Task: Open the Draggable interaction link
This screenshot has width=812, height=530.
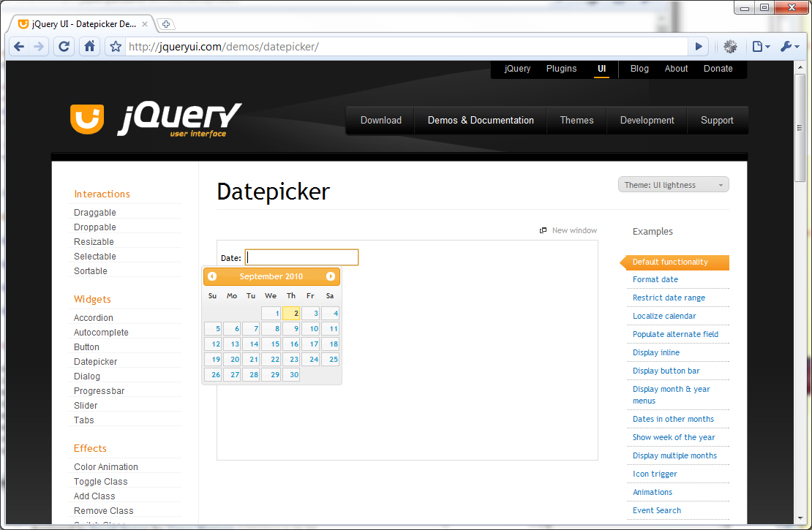Action: [x=95, y=213]
